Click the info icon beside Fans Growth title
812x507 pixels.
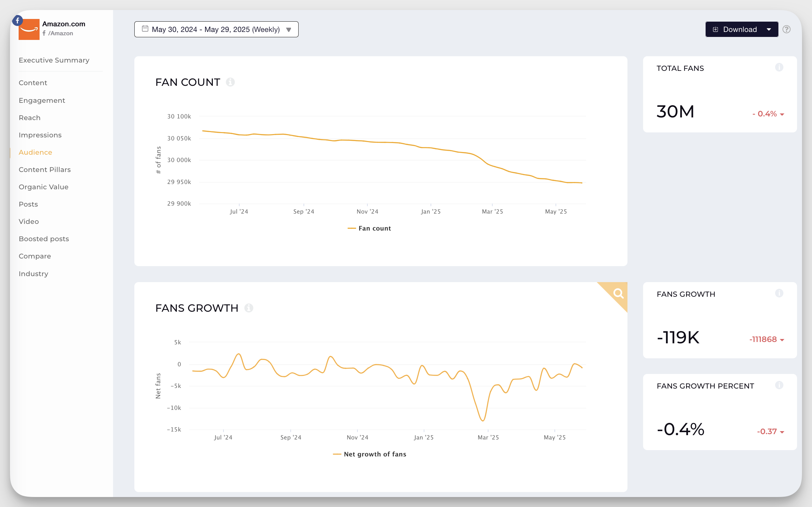(x=249, y=308)
